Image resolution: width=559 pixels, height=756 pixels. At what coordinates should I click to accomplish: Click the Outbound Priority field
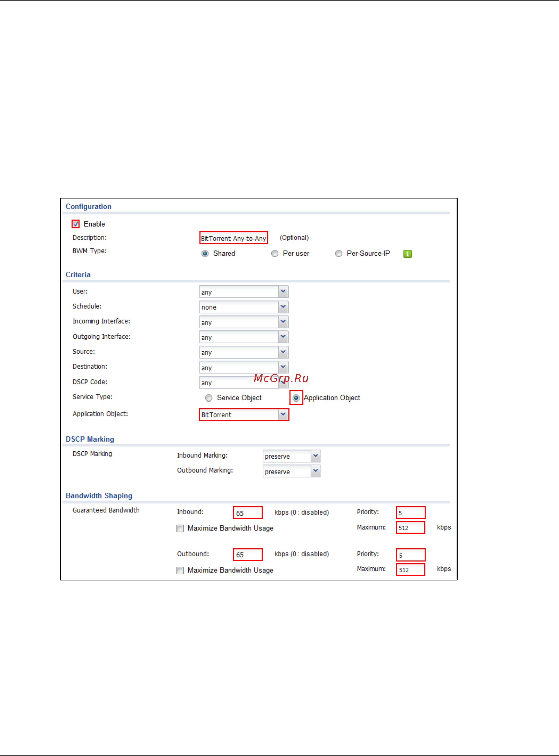pos(411,555)
